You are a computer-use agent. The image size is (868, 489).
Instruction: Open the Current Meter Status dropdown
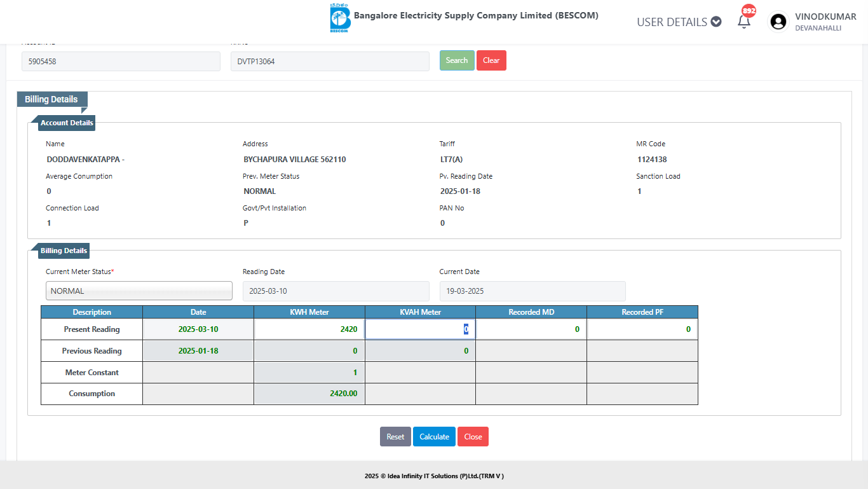[139, 291]
